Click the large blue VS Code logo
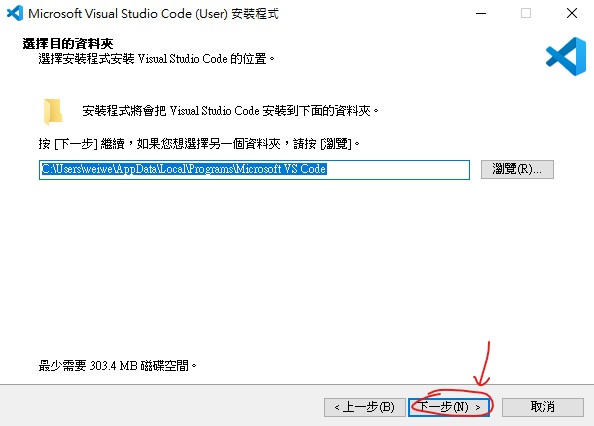Image resolution: width=594 pixels, height=426 pixels. coord(566,56)
